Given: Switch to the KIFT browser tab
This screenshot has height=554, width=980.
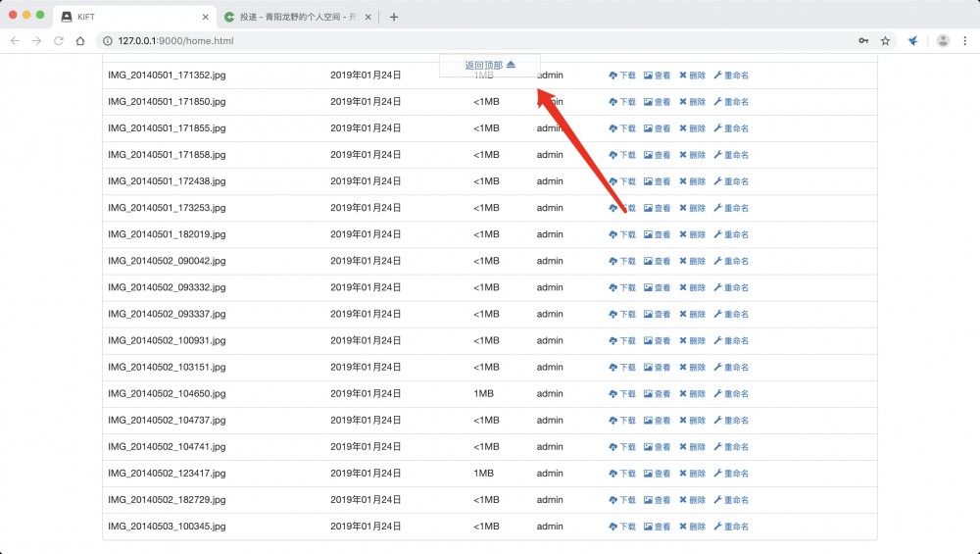Looking at the screenshot, I should click(x=134, y=17).
